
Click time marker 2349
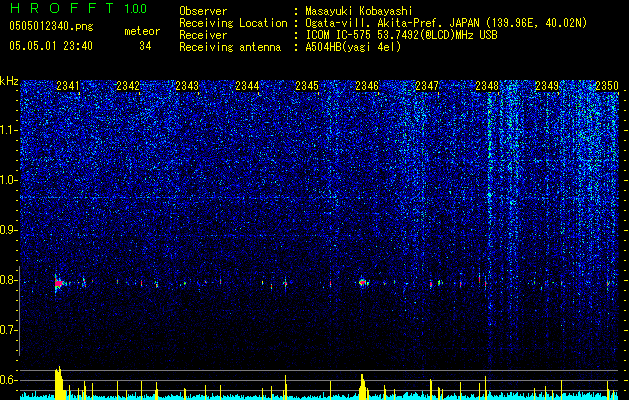point(547,85)
